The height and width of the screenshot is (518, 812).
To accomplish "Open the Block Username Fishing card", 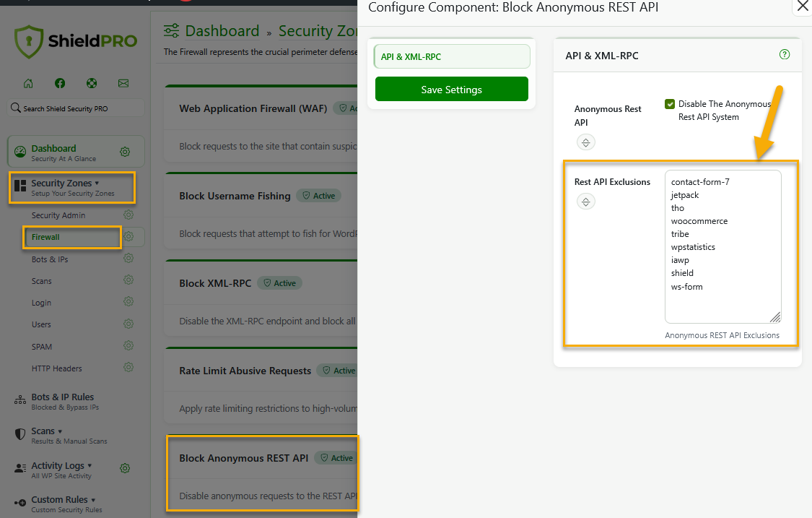I will 261,210.
